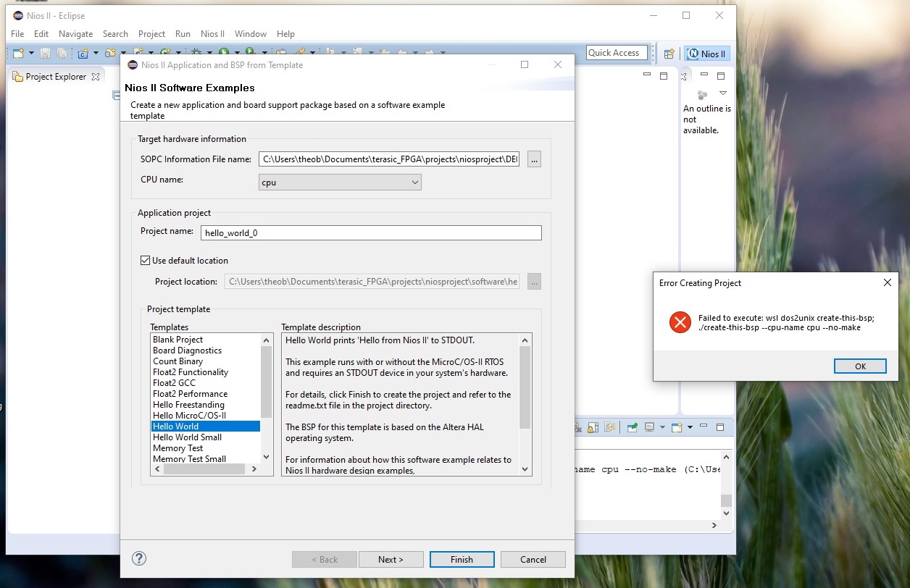This screenshot has width=910, height=588.
Task: Click the help question mark icon in the dialog
Action: (140, 558)
